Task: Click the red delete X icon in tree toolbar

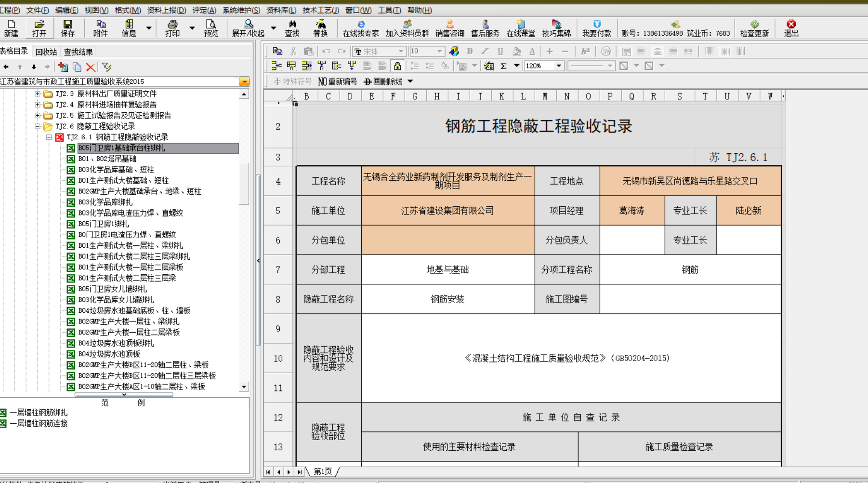Action: click(90, 67)
